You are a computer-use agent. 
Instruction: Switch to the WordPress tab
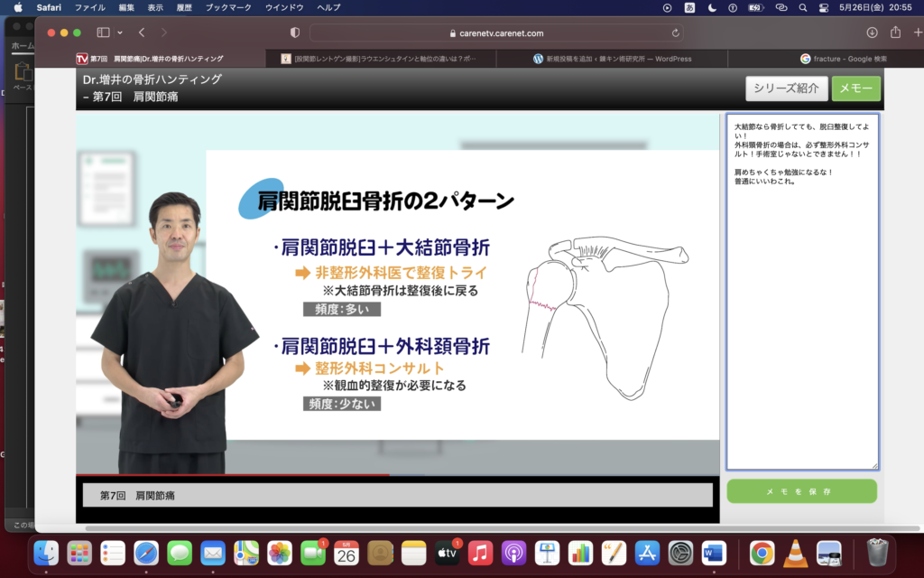tap(612, 59)
